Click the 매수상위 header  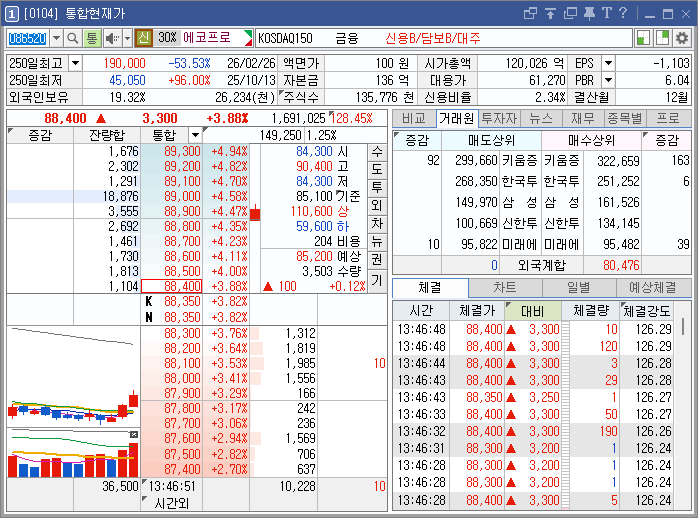point(591,141)
